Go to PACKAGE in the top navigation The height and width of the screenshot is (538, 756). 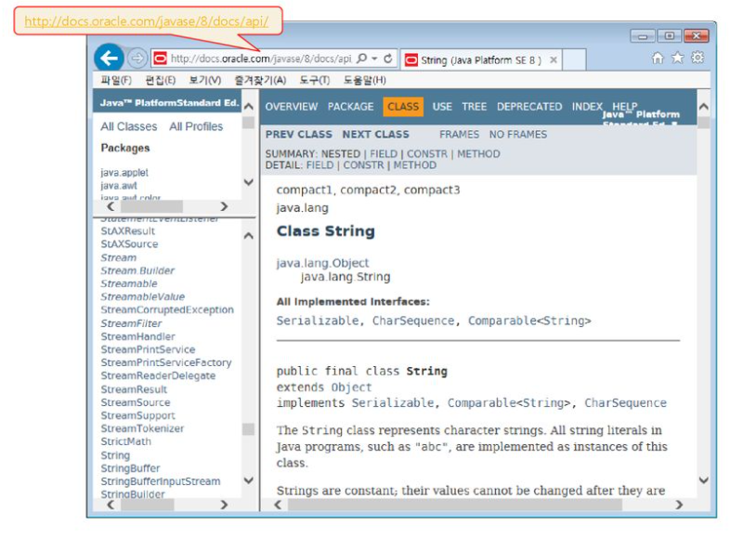click(350, 107)
